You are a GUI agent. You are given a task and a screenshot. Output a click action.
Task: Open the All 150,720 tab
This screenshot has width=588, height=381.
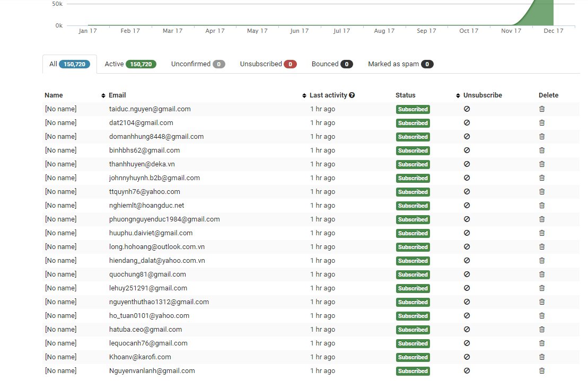point(70,64)
